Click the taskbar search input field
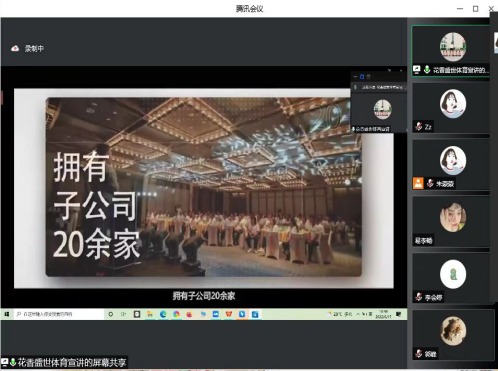This screenshot has width=498, height=371. point(59,314)
